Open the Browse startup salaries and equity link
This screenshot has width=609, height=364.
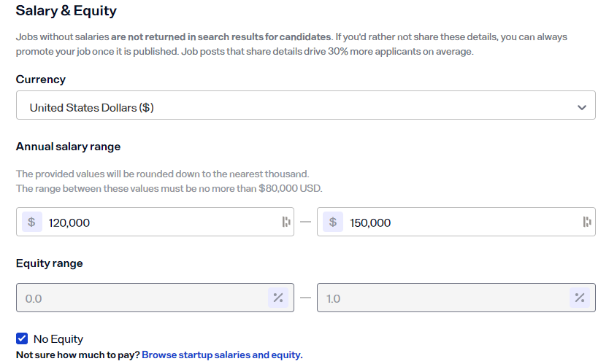(x=222, y=355)
